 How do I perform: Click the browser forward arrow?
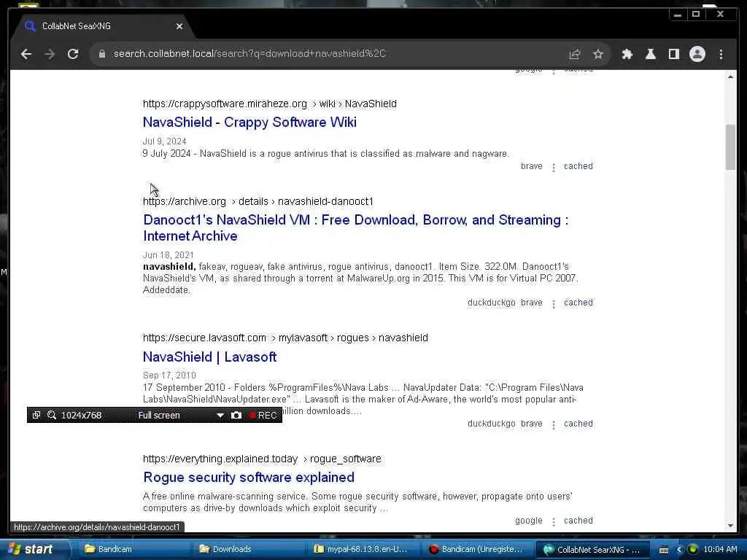point(50,54)
